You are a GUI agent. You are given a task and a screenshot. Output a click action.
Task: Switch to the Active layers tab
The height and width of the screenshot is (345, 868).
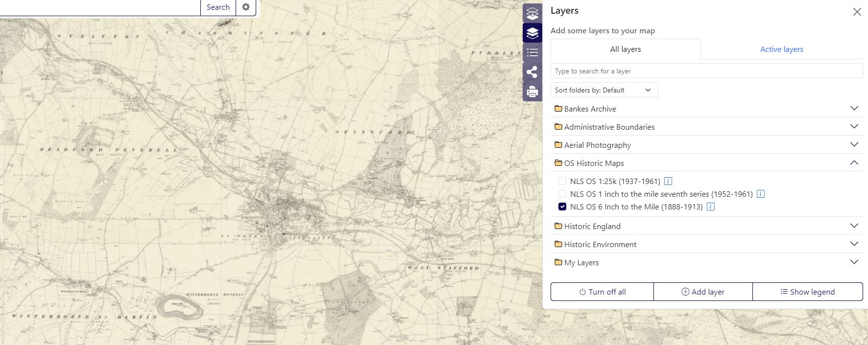pyautogui.click(x=782, y=49)
